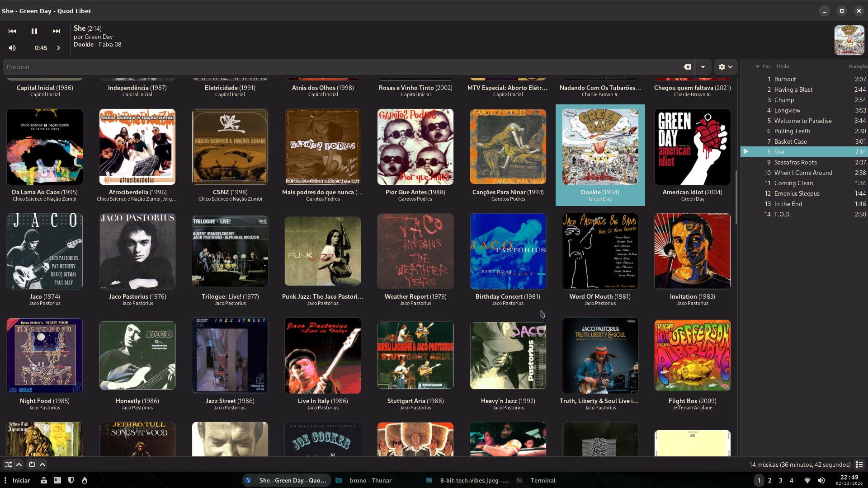The height and width of the screenshot is (488, 868).
Task: Toggle shuffle playback mode
Action: pos(9,465)
